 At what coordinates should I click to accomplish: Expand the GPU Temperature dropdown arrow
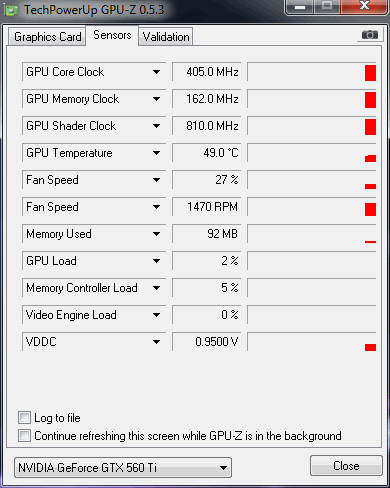156,153
